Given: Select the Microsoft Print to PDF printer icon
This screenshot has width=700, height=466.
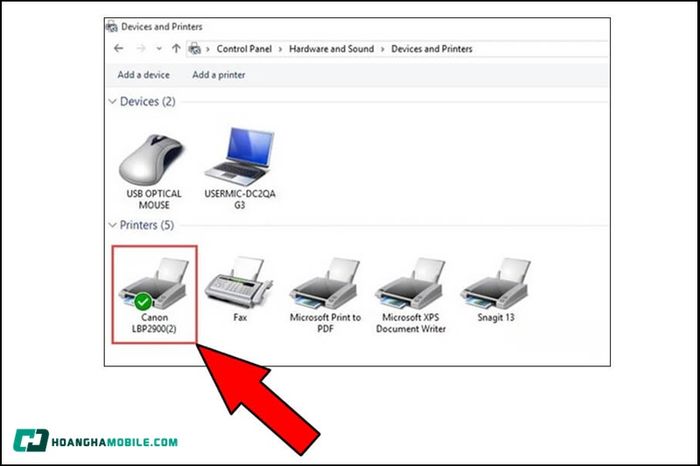Looking at the screenshot, I should tap(325, 284).
